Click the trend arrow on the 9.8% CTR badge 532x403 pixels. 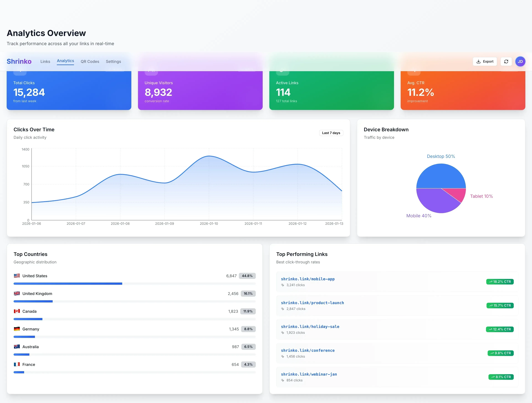click(x=492, y=353)
